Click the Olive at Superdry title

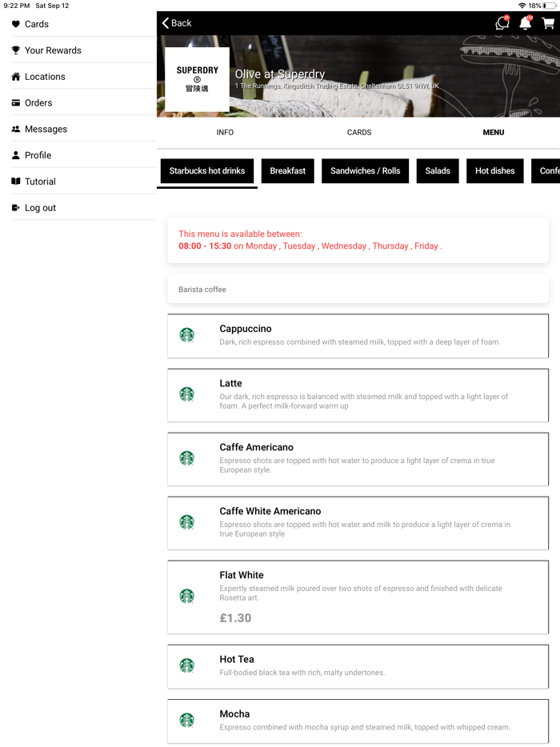point(280,74)
